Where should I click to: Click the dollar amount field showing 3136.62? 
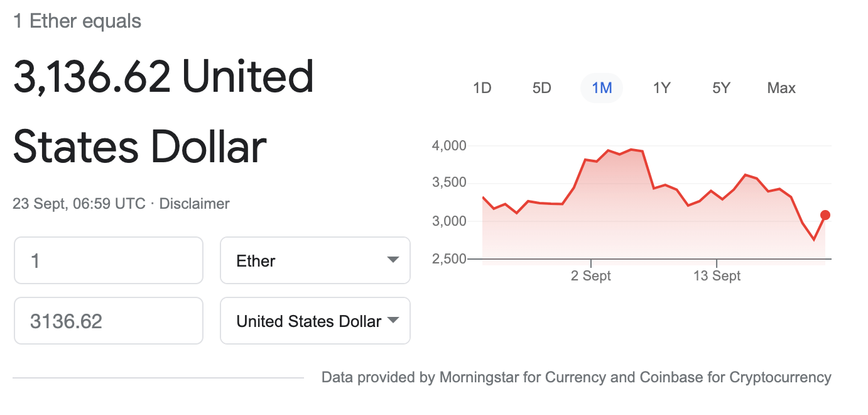pos(109,321)
